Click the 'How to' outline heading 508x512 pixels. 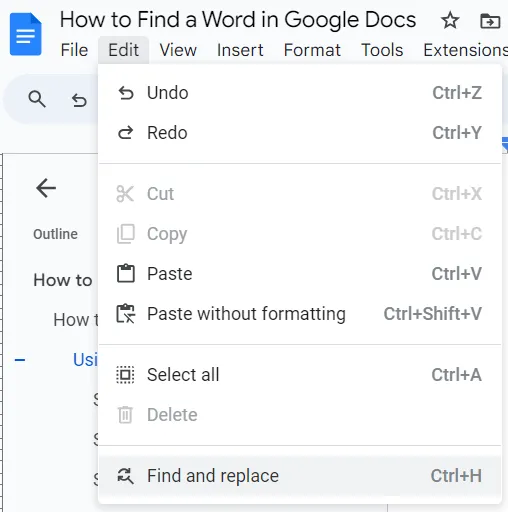[63, 280]
